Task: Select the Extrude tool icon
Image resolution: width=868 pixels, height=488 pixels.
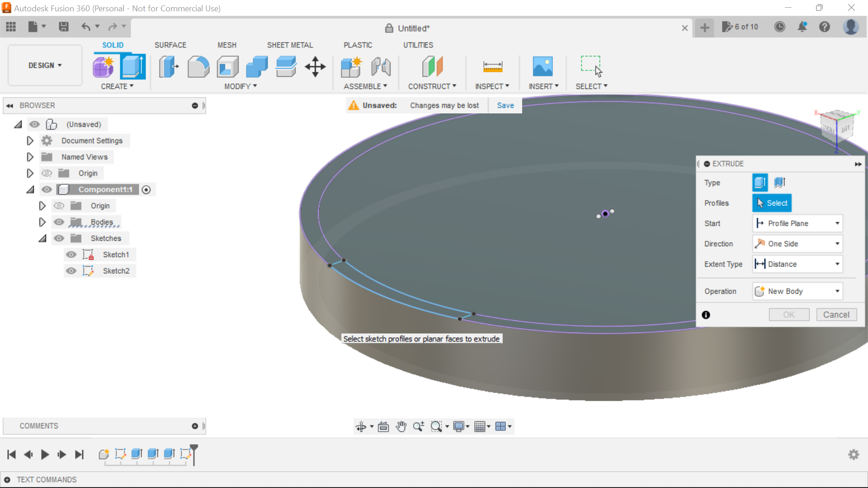Action: [132, 66]
